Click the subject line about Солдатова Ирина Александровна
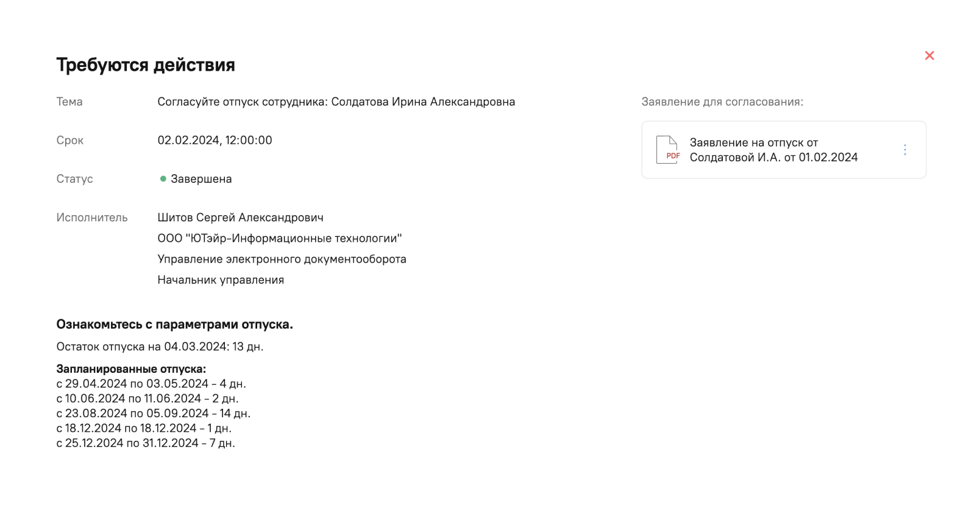Viewport: 980px width, 508px height. coord(336,102)
